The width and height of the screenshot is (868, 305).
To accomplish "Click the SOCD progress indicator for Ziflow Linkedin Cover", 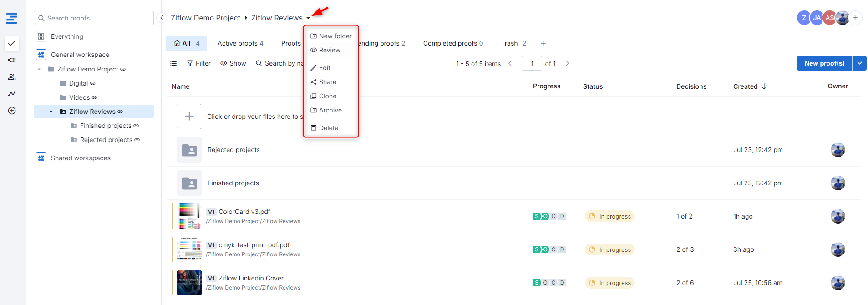I will point(549,283).
